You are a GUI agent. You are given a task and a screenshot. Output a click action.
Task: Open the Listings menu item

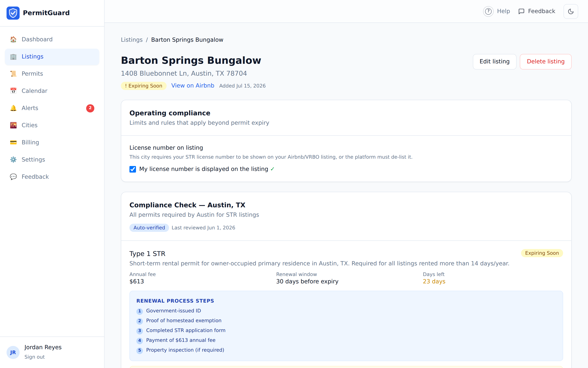52,56
